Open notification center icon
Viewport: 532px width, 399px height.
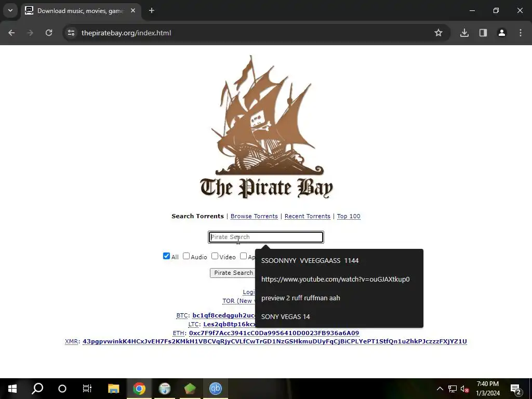click(516, 389)
